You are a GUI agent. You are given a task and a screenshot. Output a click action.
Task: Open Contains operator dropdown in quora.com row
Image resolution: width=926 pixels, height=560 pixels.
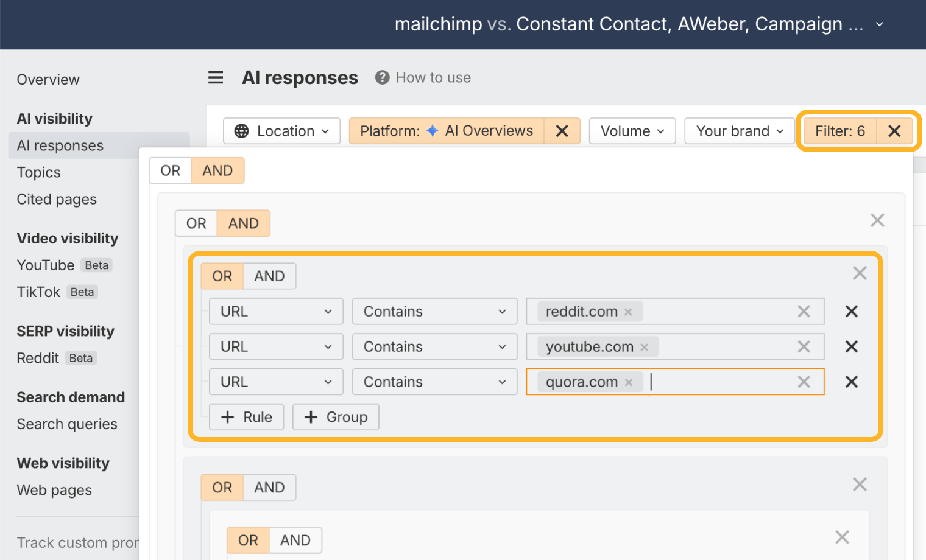(435, 382)
